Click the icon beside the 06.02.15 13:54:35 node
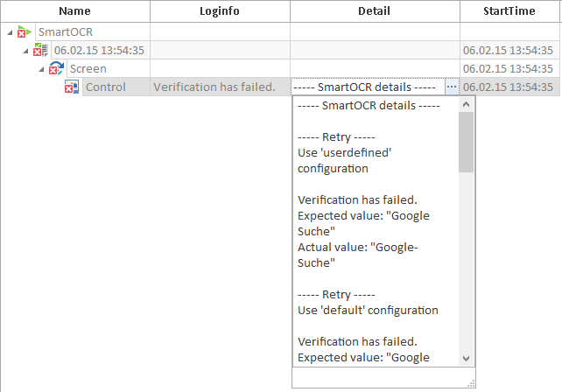562x392 pixels. pyautogui.click(x=40, y=51)
